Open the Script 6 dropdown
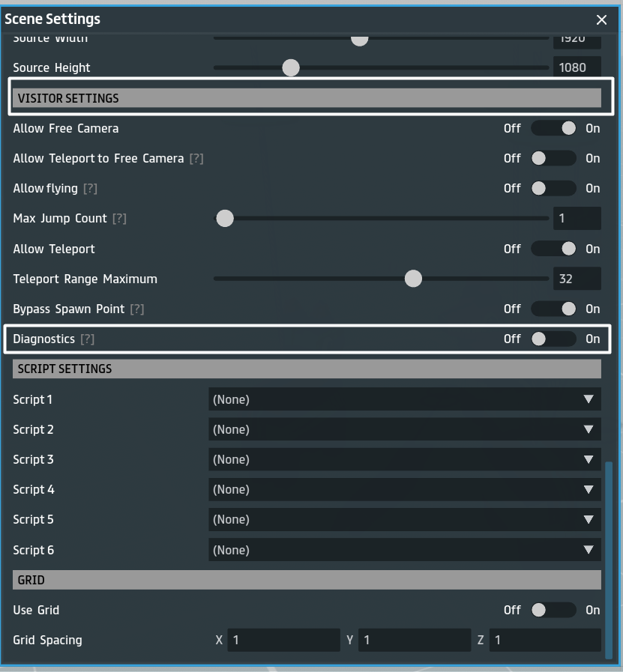 (x=404, y=551)
